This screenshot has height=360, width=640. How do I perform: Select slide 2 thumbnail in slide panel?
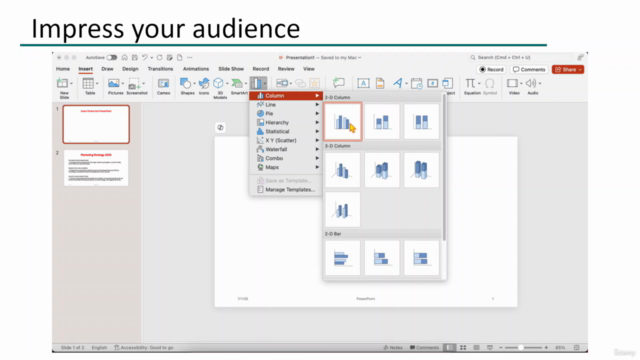[x=96, y=168]
